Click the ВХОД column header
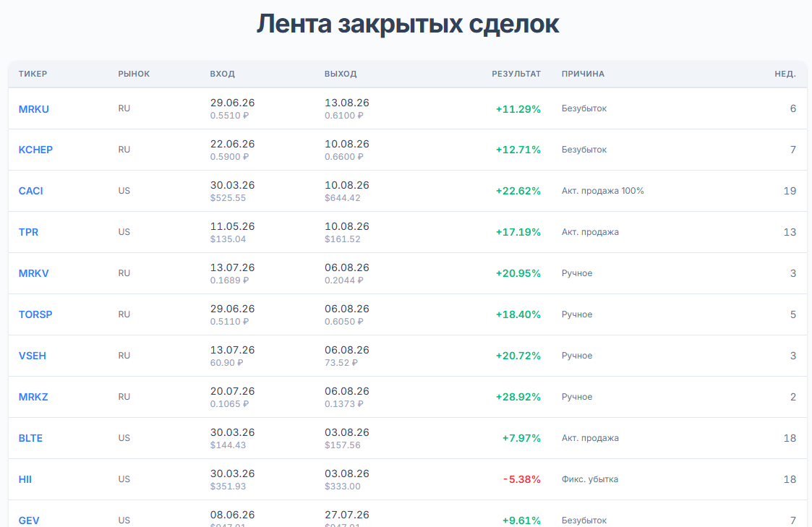This screenshot has width=812, height=527. [x=222, y=74]
